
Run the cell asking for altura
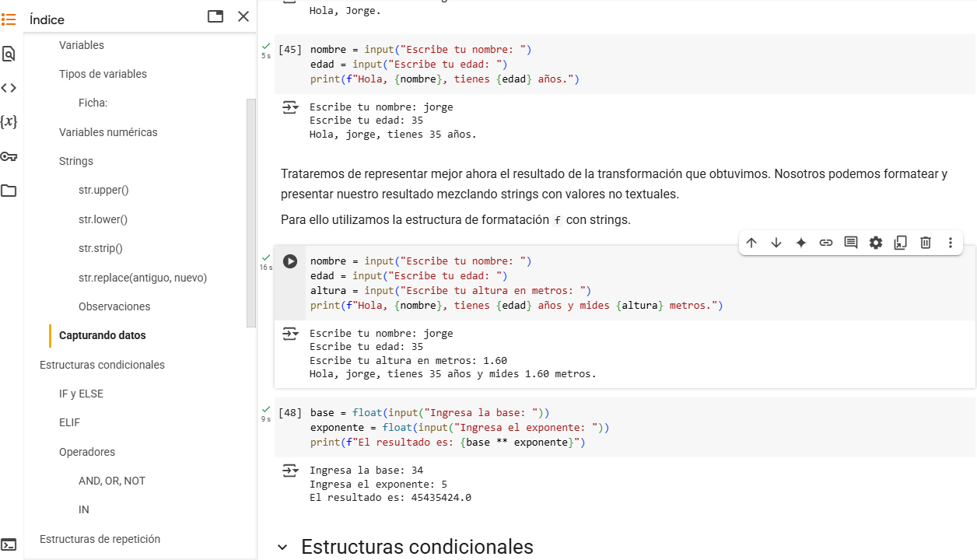290,261
